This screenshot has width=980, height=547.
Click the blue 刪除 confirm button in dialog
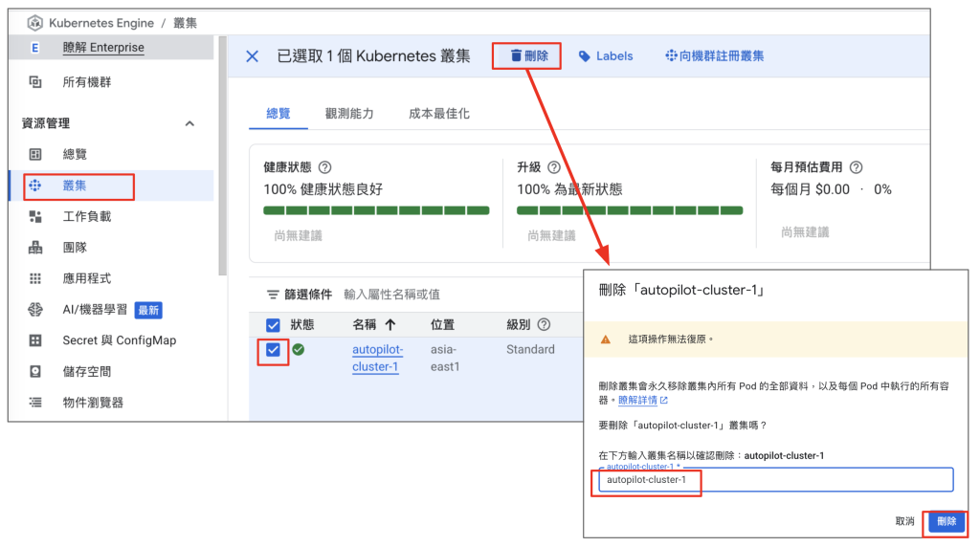(x=946, y=521)
